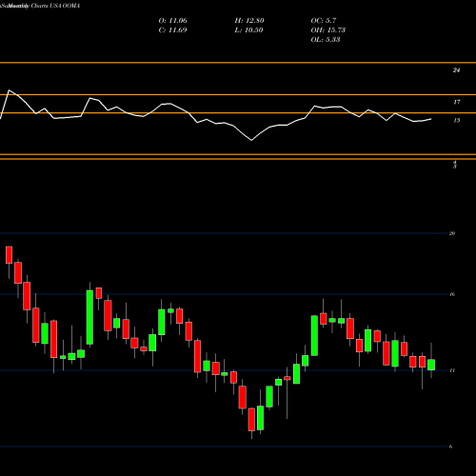This screenshot has height=476, width=476.
Task: Click the first red candlestick on the left
Action: pos(9,255)
